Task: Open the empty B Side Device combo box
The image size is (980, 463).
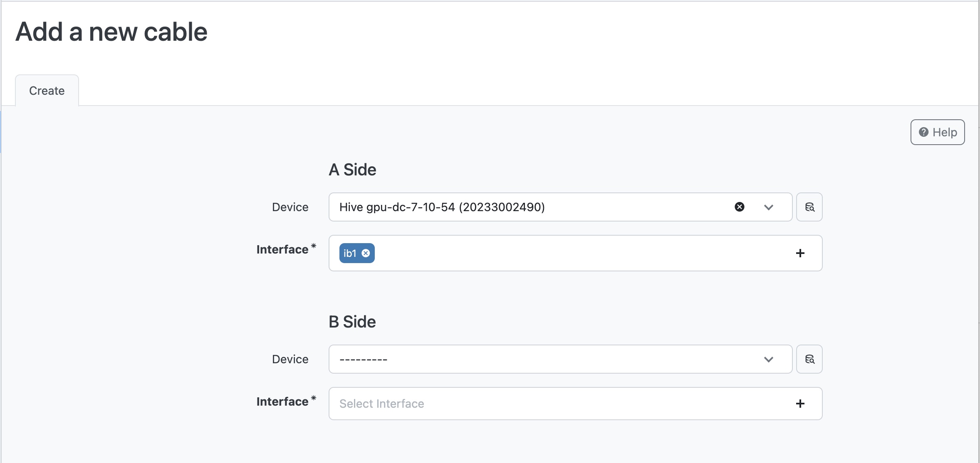Action: (541, 359)
